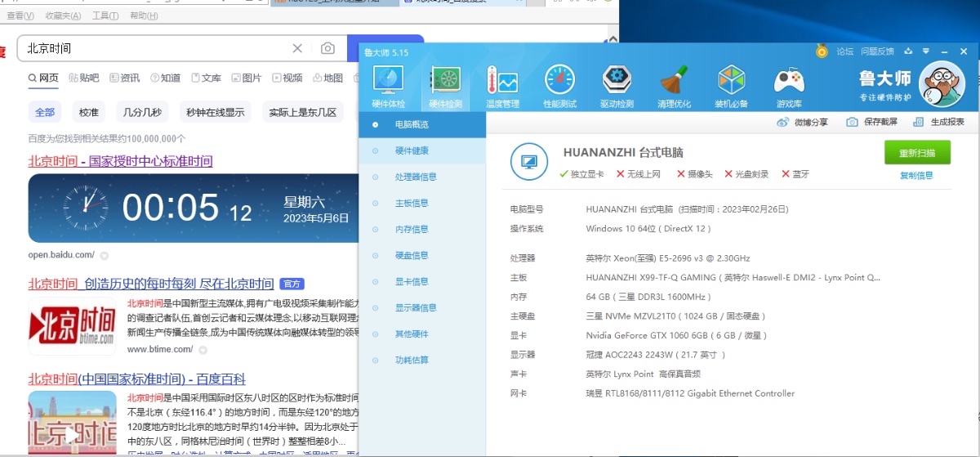Open browser 工具(T) menu
This screenshot has height=457, width=980.
click(105, 16)
